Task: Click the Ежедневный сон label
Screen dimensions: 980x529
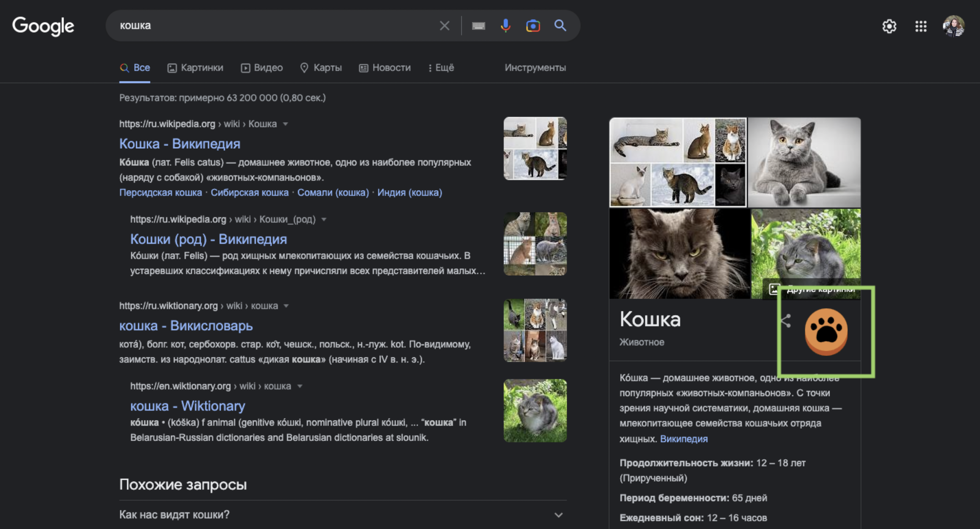Action: pos(662,518)
